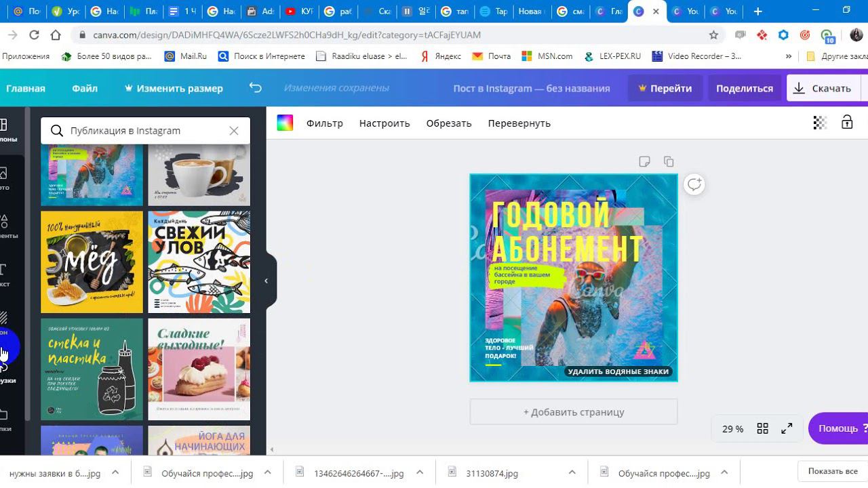Image resolution: width=868 pixels, height=488 pixels.
Task: Open the Приложения apps shortcut
Action: tap(25, 56)
